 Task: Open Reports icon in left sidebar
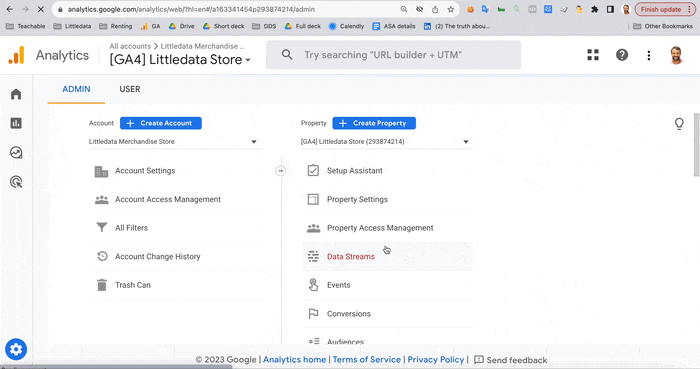(16, 123)
